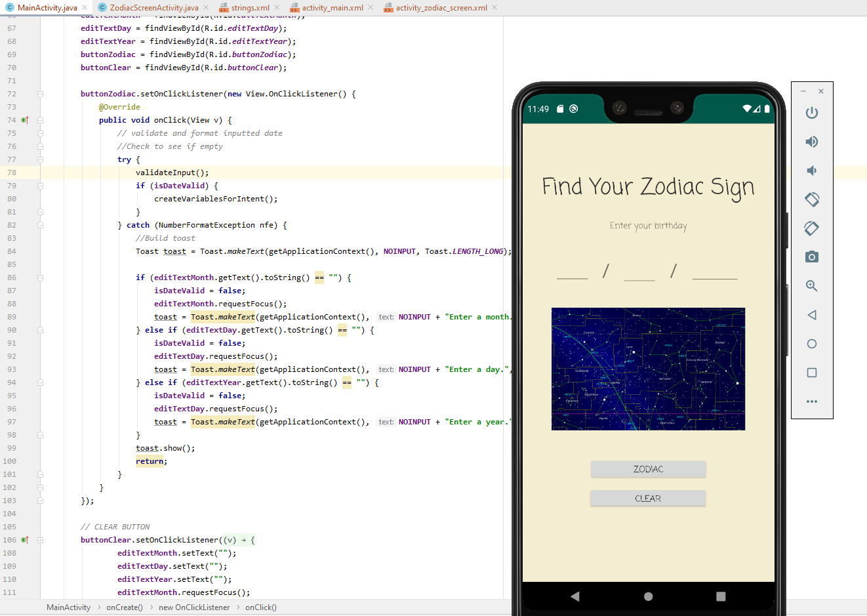Click emulator toolbar home circle icon
Image resolution: width=867 pixels, height=616 pixels.
pyautogui.click(x=812, y=344)
